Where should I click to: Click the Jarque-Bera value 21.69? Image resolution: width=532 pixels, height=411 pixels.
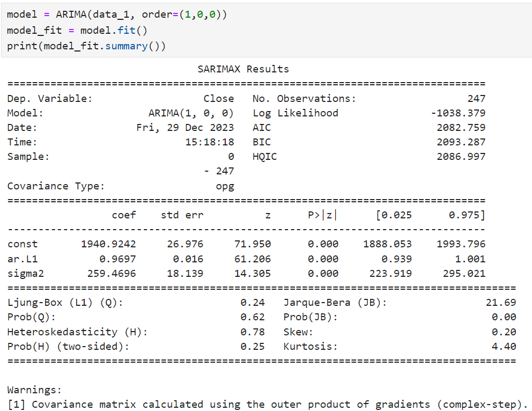(501, 303)
